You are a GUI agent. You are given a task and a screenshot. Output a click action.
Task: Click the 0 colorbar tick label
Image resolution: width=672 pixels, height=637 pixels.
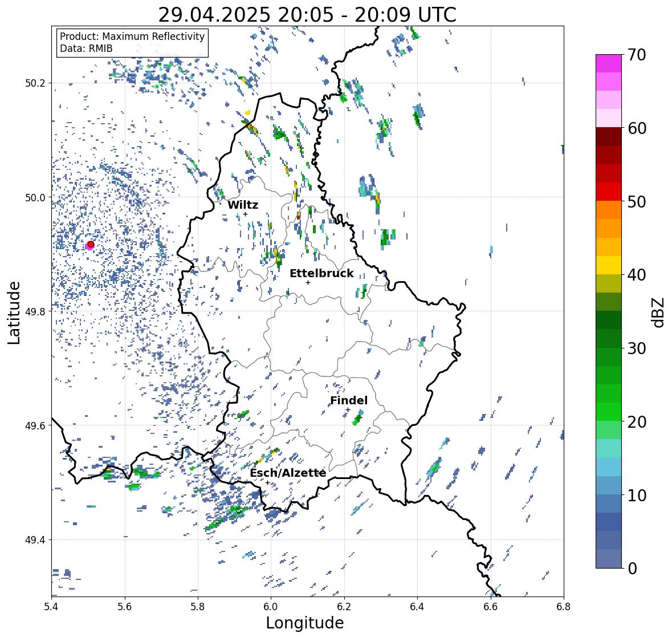click(632, 569)
